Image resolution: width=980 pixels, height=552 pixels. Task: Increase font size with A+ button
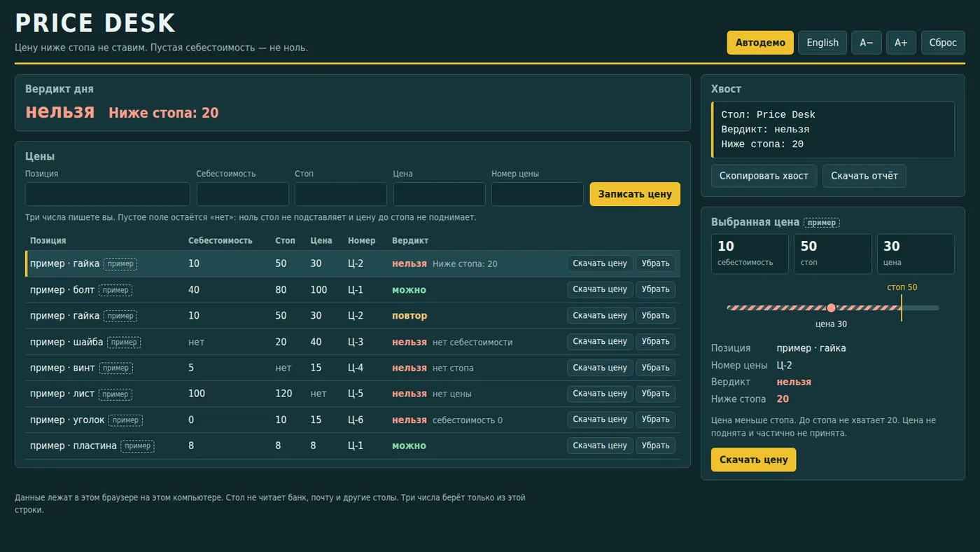(902, 43)
